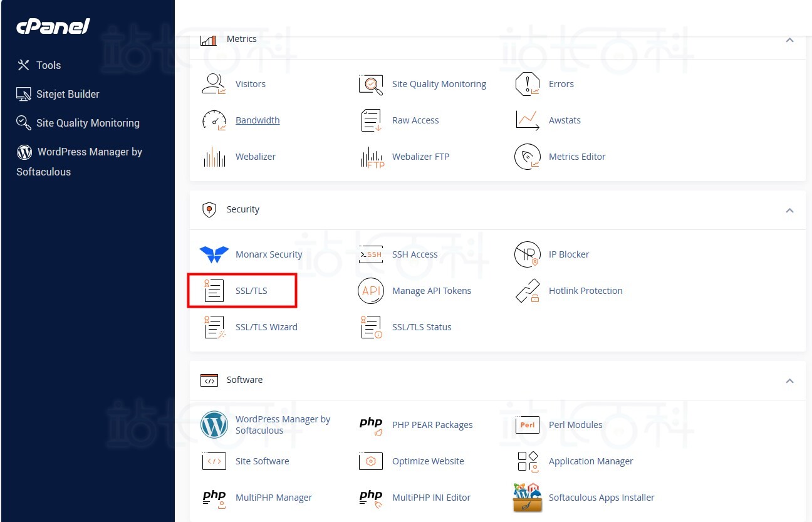The height and width of the screenshot is (522, 812).
Task: Open the Hotlink Protection chain icon
Action: tap(527, 291)
